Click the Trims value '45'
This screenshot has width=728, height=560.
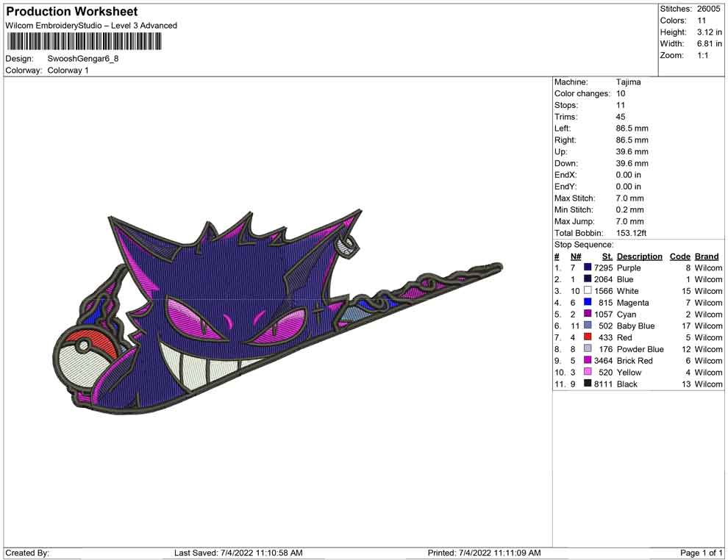pos(621,116)
